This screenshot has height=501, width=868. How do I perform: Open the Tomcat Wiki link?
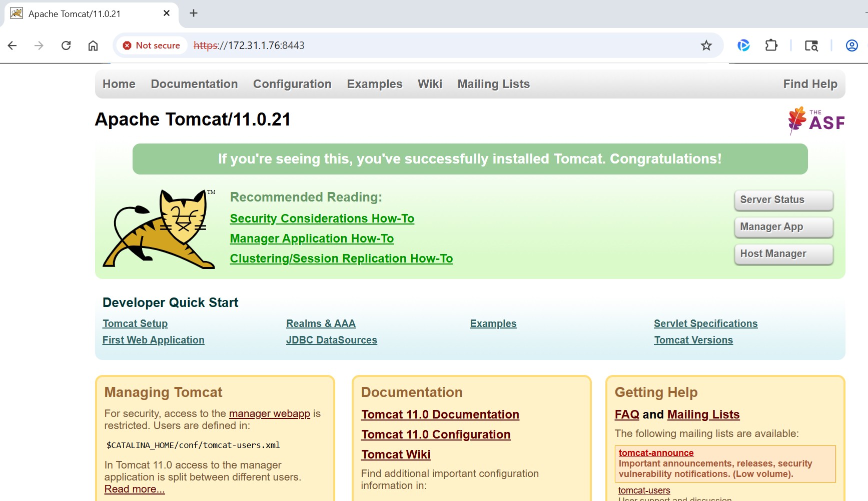point(396,454)
